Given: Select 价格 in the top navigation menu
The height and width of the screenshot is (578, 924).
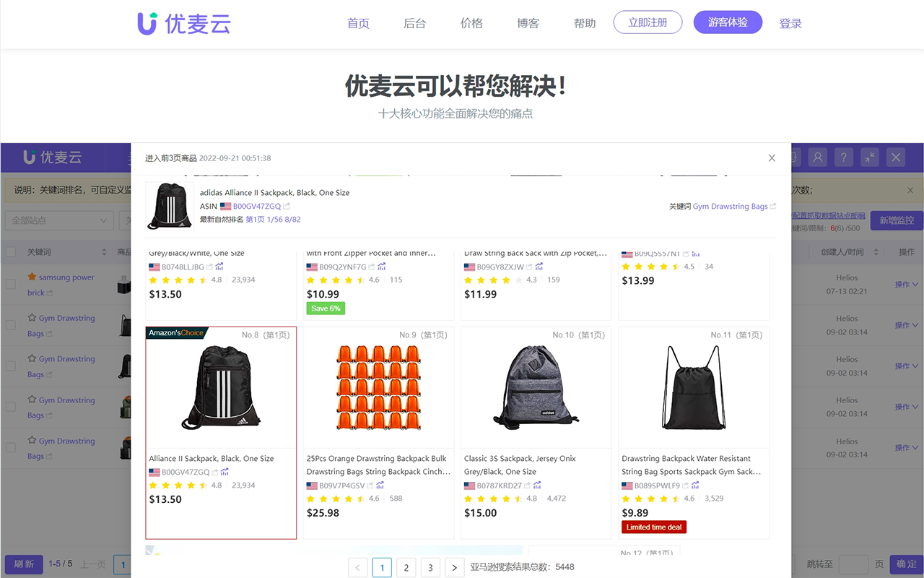Looking at the screenshot, I should point(471,23).
